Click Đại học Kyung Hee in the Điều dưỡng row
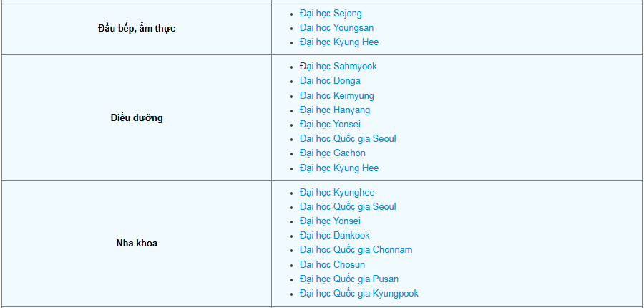 click(339, 168)
